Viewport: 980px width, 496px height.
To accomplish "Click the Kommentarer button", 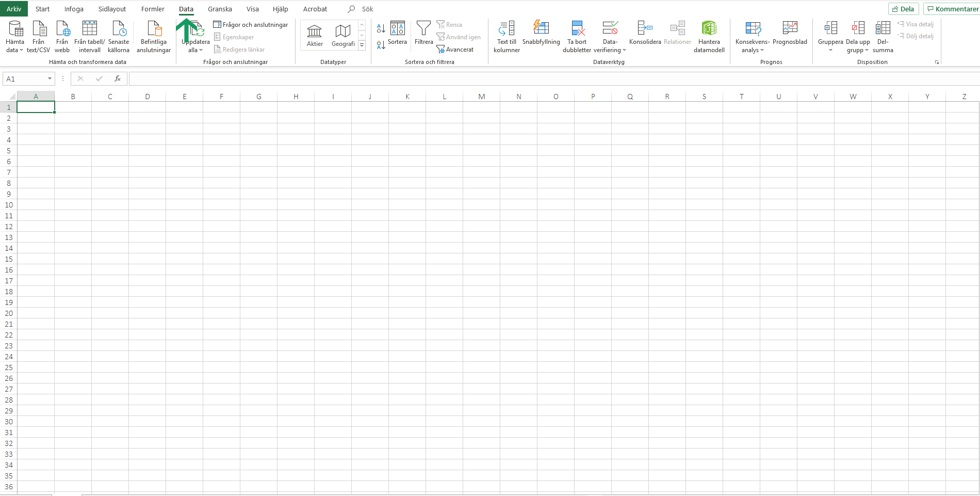I will coord(952,9).
